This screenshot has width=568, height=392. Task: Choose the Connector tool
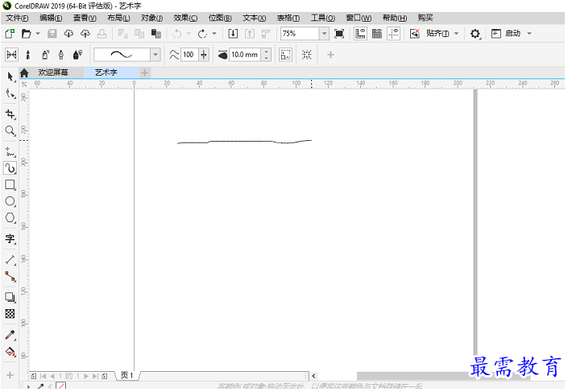point(10,277)
